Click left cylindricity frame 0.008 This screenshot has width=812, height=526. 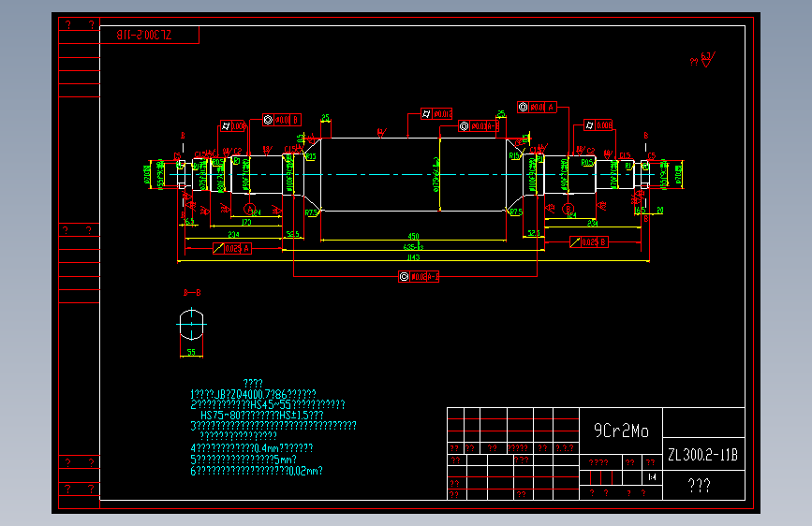(x=233, y=125)
